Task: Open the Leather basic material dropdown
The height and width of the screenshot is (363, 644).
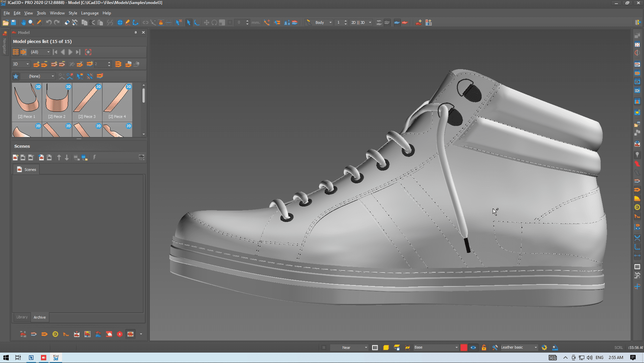Action: pyautogui.click(x=535, y=348)
